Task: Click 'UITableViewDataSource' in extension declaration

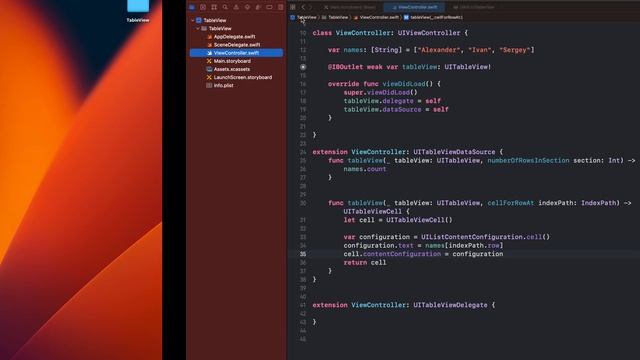Action: tap(454, 152)
